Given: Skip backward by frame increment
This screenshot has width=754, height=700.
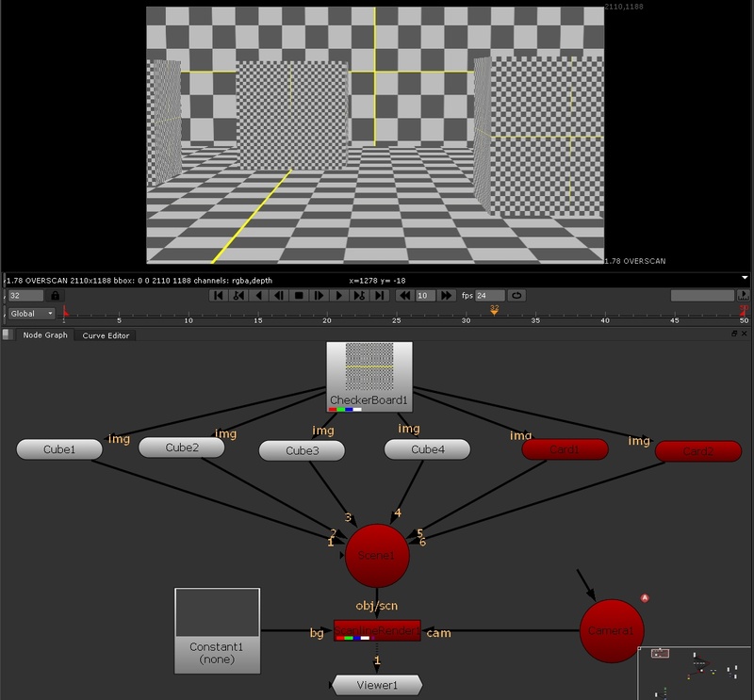Looking at the screenshot, I should click(403, 296).
